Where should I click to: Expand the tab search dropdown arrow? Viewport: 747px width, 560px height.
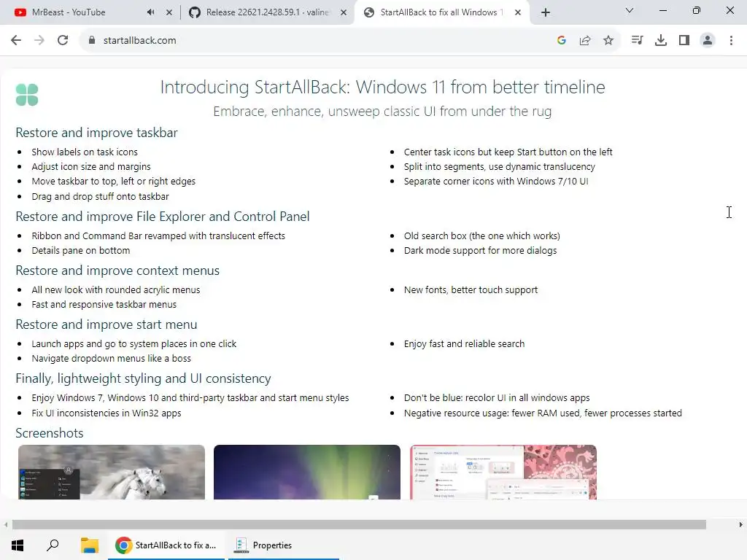pos(629,10)
